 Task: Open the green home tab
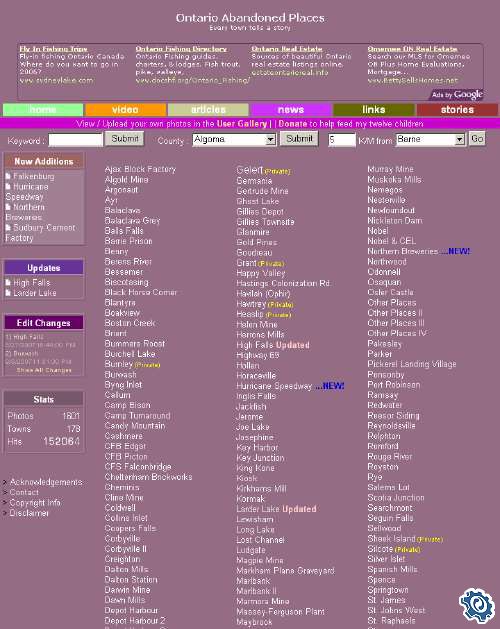click(x=43, y=110)
